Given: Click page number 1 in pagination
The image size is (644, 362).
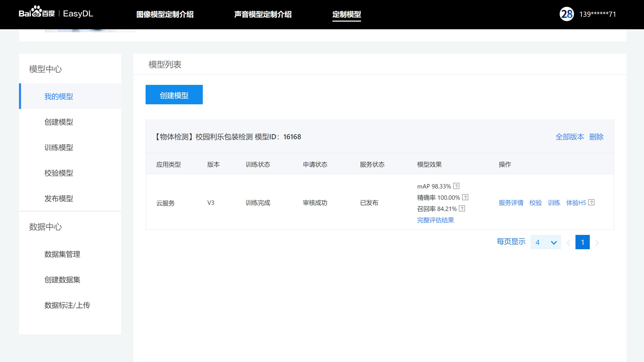Looking at the screenshot, I should pyautogui.click(x=582, y=242).
